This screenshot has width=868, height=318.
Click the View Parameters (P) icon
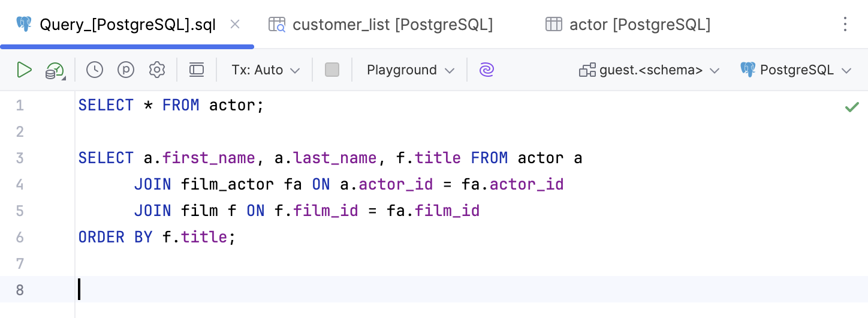[126, 70]
